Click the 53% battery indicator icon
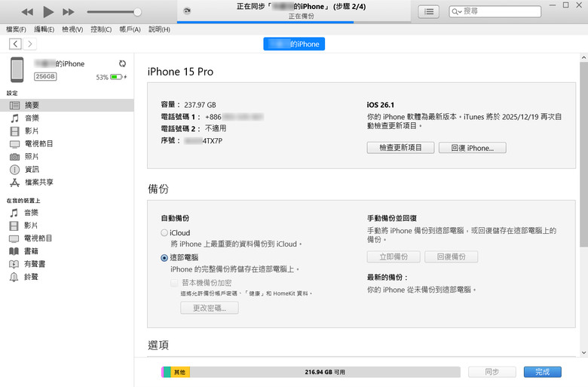 (116, 77)
